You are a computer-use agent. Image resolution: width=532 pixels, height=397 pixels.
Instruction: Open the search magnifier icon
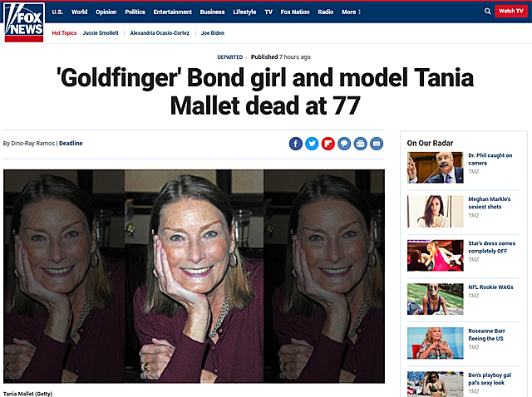[x=488, y=11]
